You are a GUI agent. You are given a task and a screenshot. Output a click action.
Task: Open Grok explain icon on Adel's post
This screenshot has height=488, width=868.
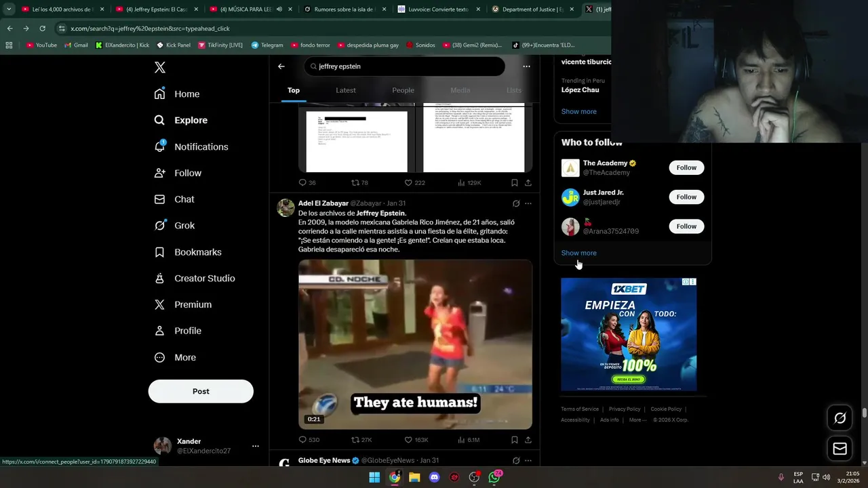click(x=516, y=203)
